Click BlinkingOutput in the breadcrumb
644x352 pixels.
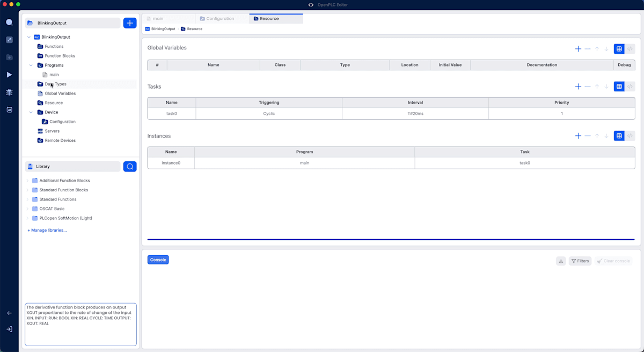[x=163, y=29]
